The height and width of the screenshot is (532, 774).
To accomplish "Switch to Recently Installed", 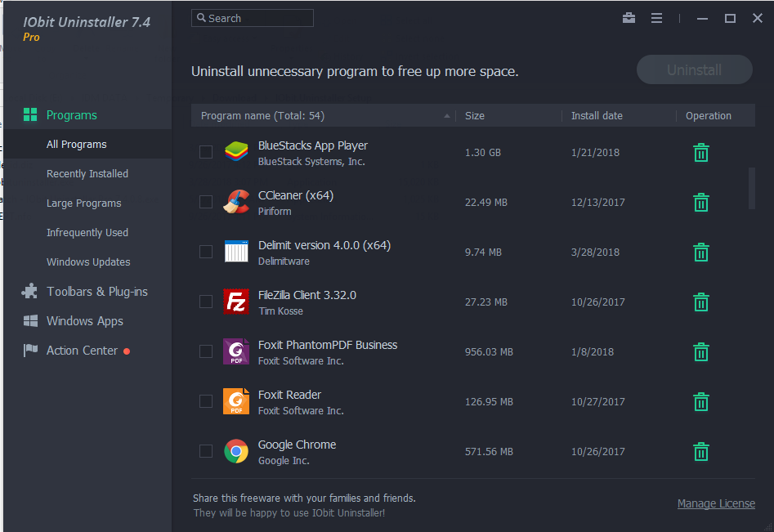I will (87, 173).
